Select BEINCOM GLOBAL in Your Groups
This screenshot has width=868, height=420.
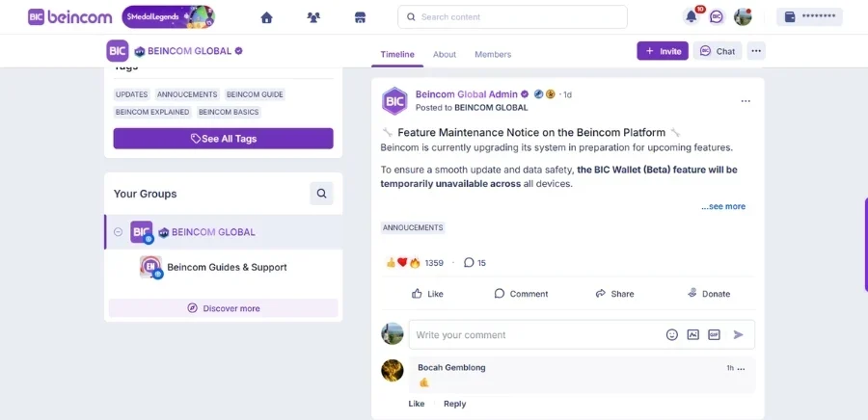point(223,232)
